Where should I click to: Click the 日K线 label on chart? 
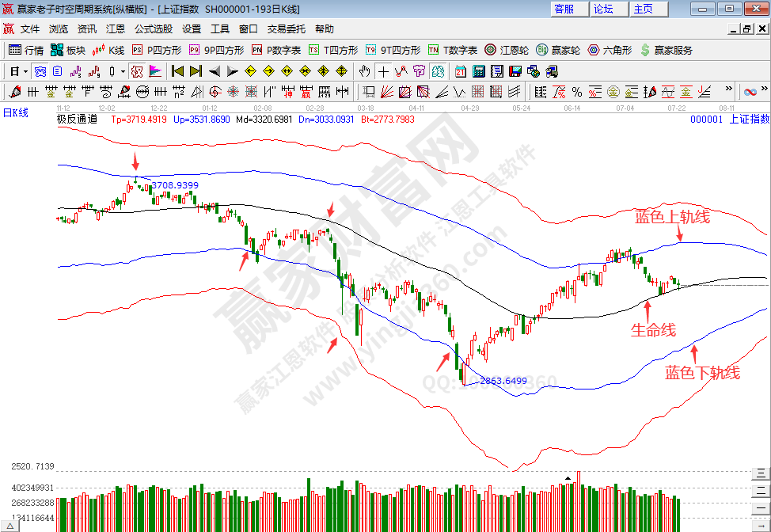16,112
